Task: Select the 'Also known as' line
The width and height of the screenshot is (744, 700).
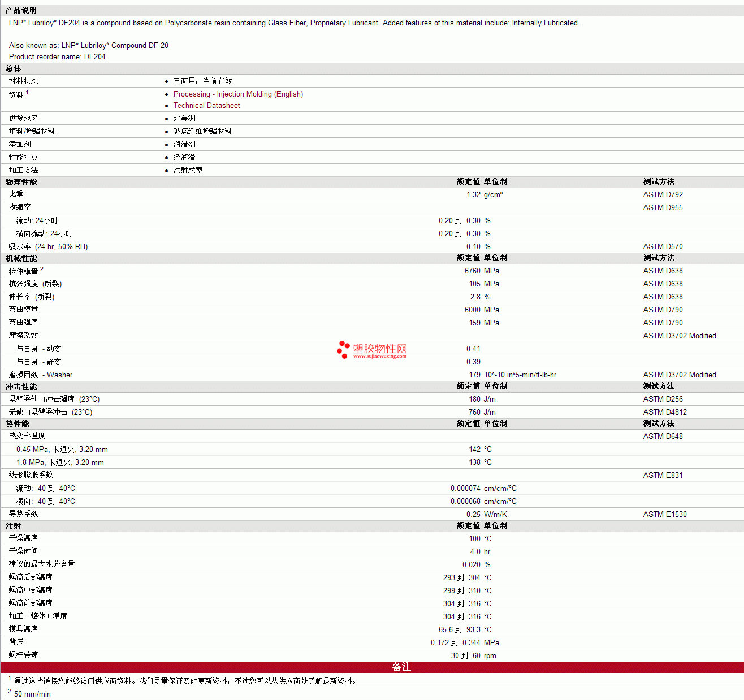Action: [x=89, y=46]
